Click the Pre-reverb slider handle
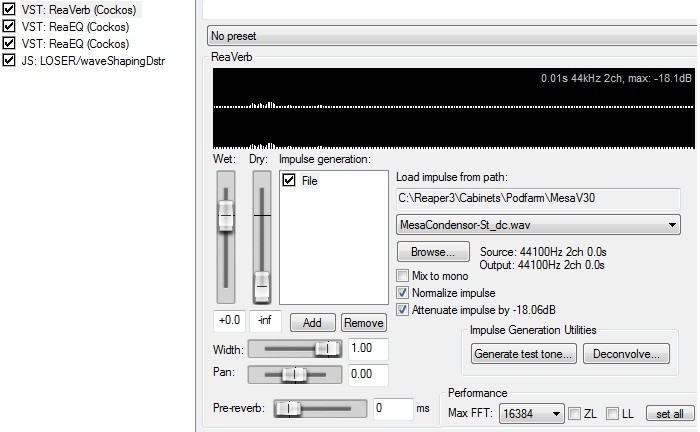 click(288, 408)
